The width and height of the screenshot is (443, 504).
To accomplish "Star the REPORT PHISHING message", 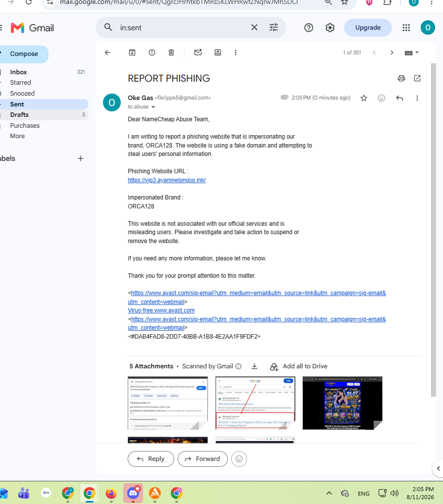I will pos(364,98).
